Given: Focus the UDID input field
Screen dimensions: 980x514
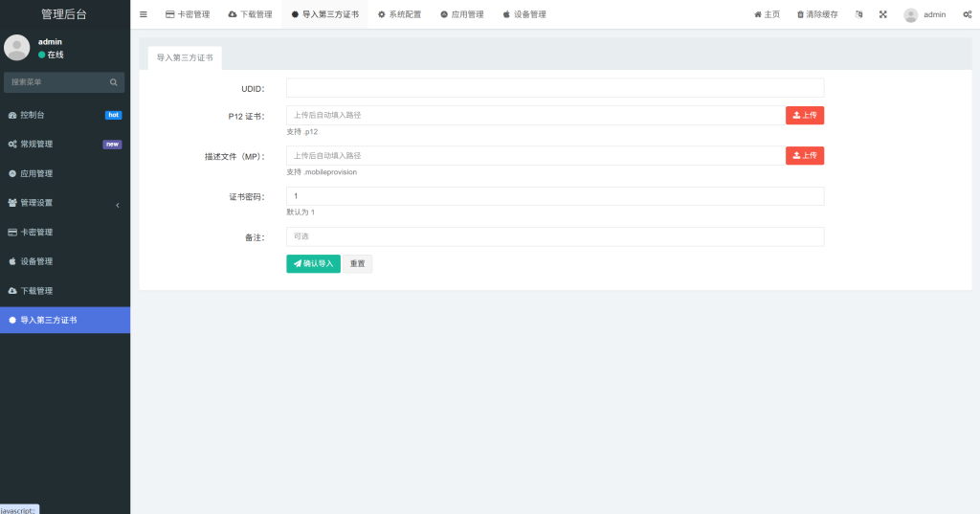Looking at the screenshot, I should tap(555, 88).
